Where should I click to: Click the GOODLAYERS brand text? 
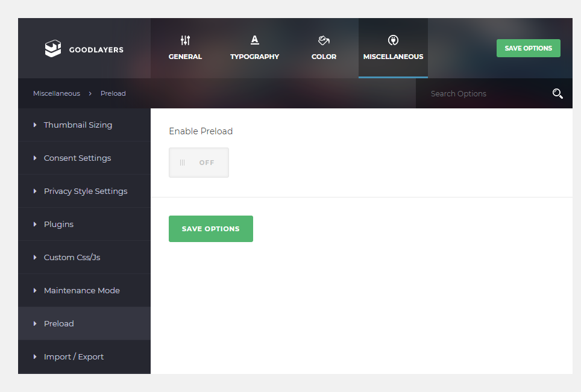point(96,49)
